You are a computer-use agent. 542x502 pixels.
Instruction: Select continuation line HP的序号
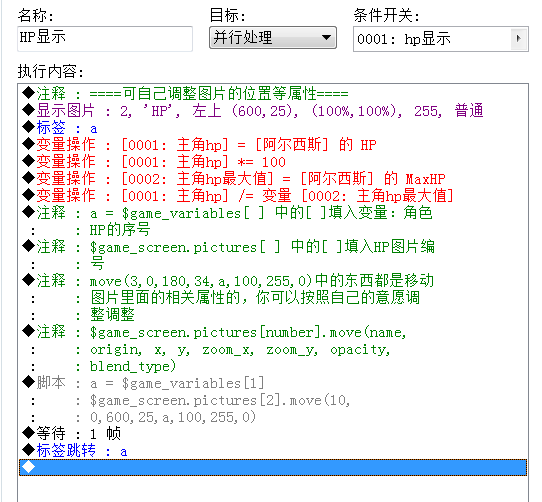(273, 230)
